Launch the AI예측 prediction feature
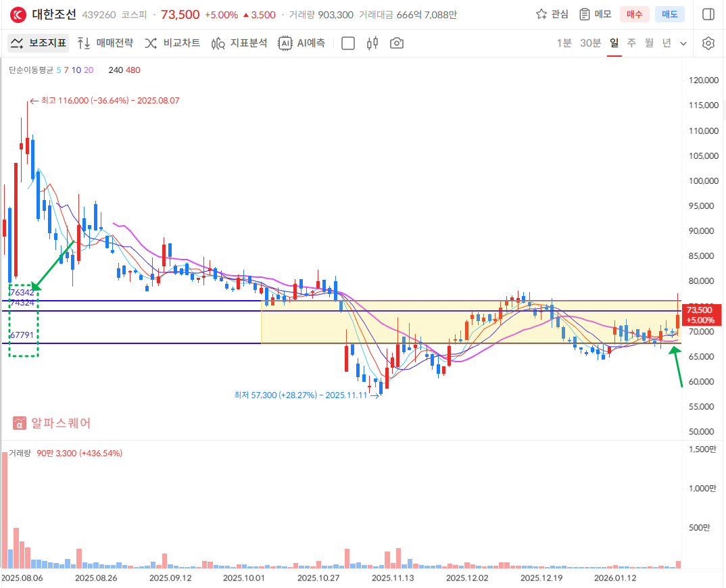Screen dimensions: 726x588 [x=301, y=43]
